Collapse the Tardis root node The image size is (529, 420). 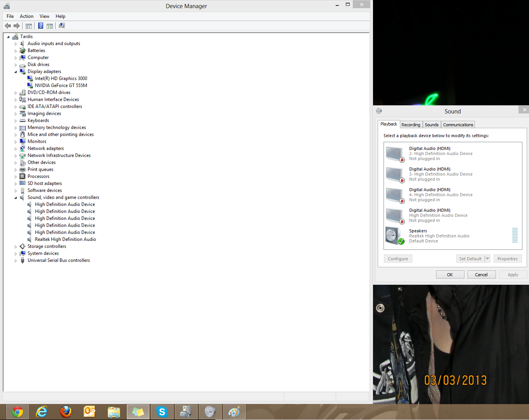8,37
